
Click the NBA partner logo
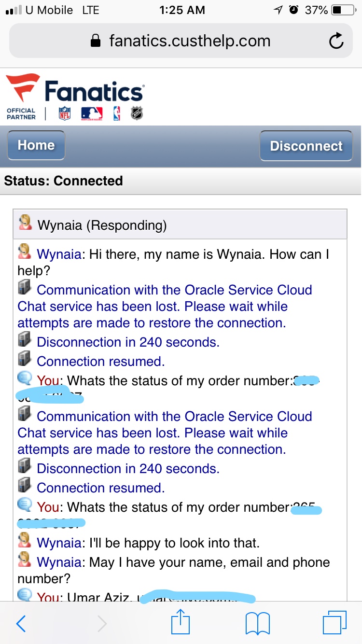coord(117,114)
